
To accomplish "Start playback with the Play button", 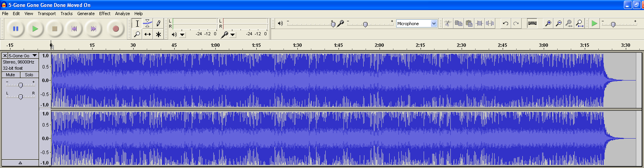I will pyautogui.click(x=35, y=29).
